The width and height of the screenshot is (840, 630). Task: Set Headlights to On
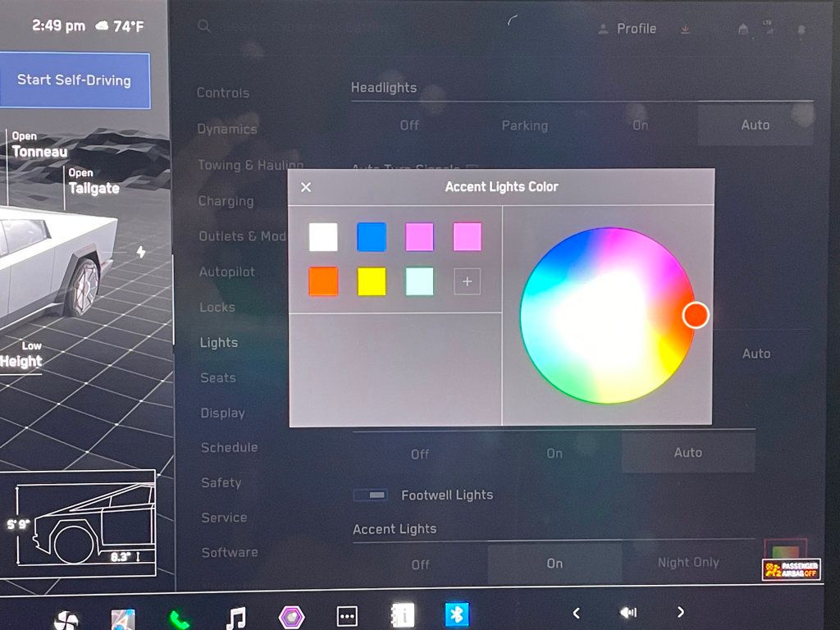pyautogui.click(x=640, y=126)
